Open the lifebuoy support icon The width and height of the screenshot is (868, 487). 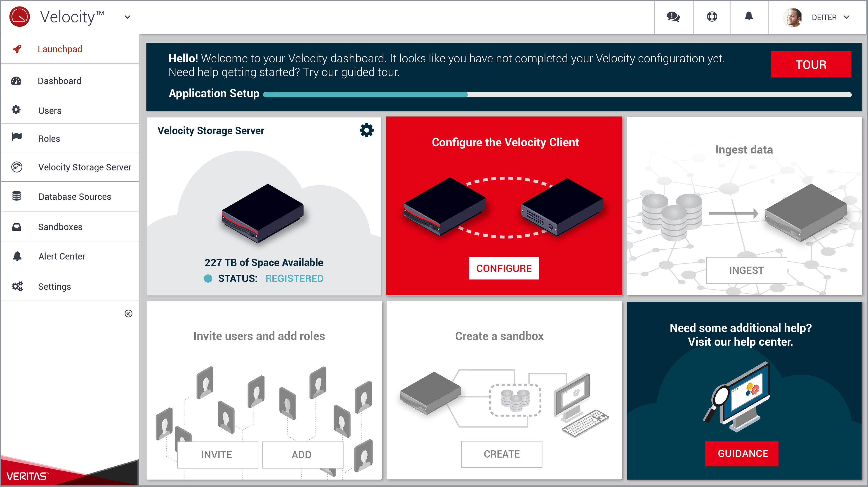(x=712, y=17)
